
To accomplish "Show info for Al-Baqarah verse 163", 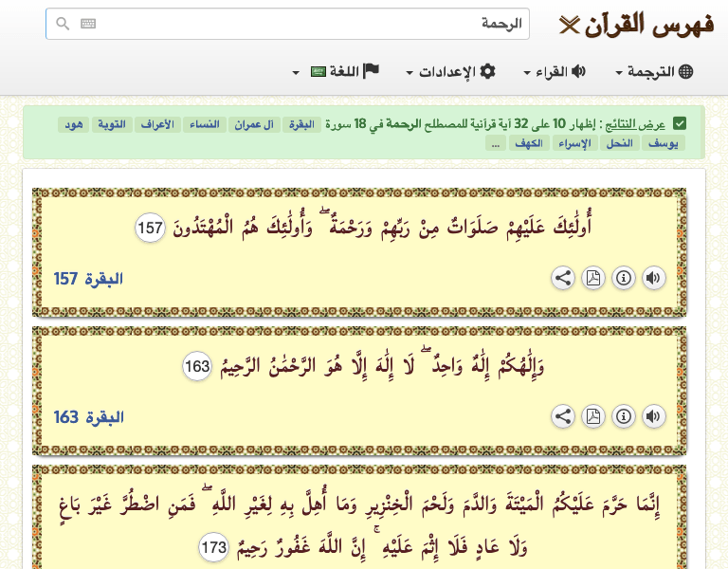I will 624,416.
